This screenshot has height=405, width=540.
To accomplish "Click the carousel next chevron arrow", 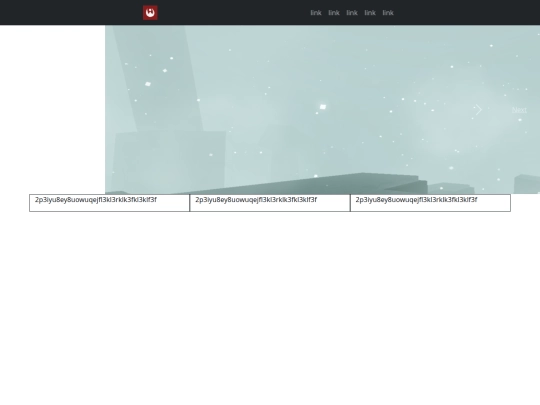I will point(478,110).
